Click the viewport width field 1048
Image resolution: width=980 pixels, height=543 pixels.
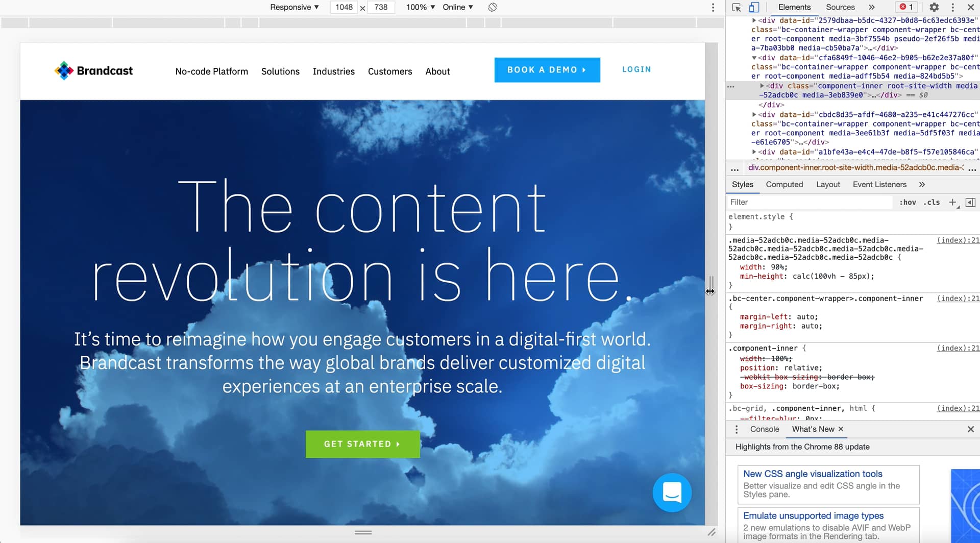[344, 7]
